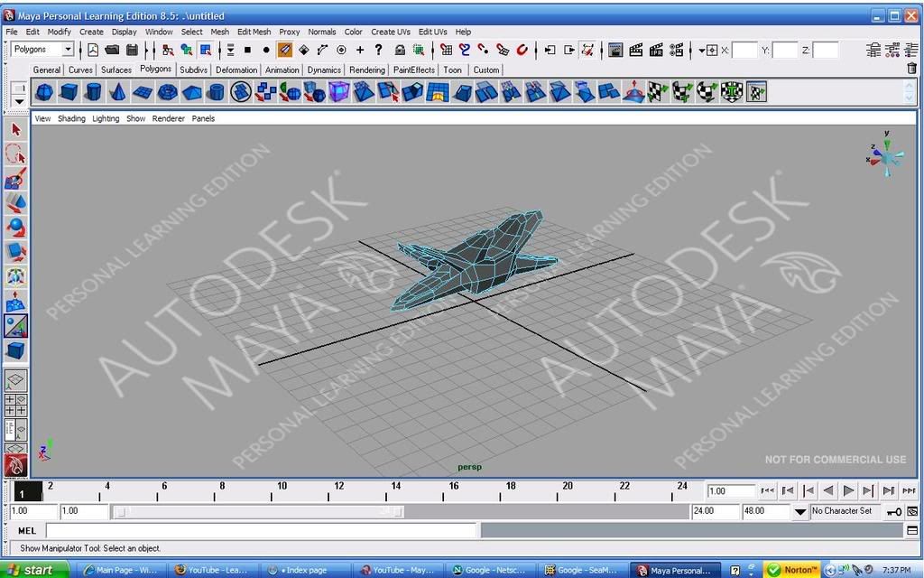924x578 pixels.
Task: Play the animation backwards
Action: click(x=828, y=490)
